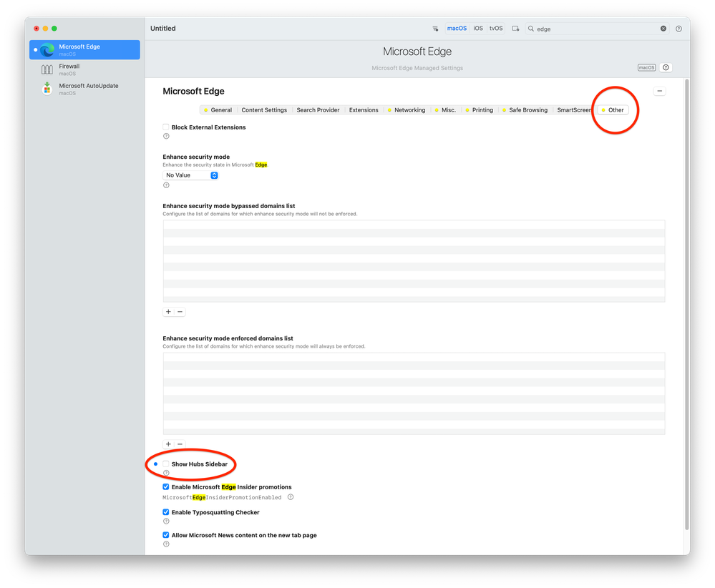The image size is (715, 588).
Task: Switch to the Networking tab
Action: point(407,110)
